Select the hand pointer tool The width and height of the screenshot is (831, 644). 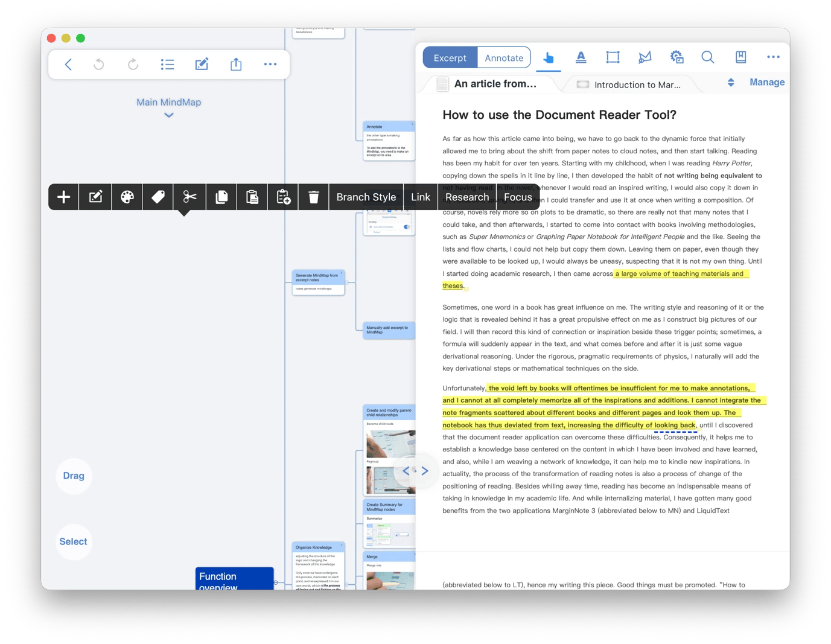(549, 57)
